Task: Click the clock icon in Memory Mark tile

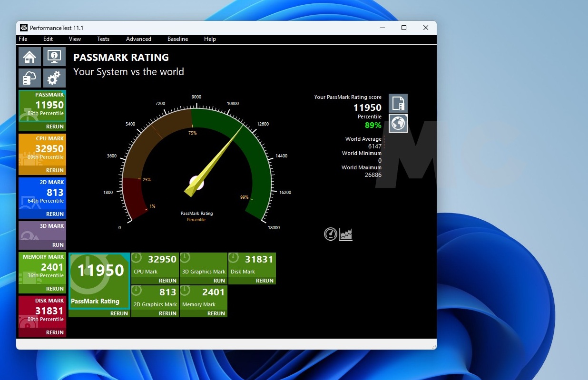Action: click(185, 291)
